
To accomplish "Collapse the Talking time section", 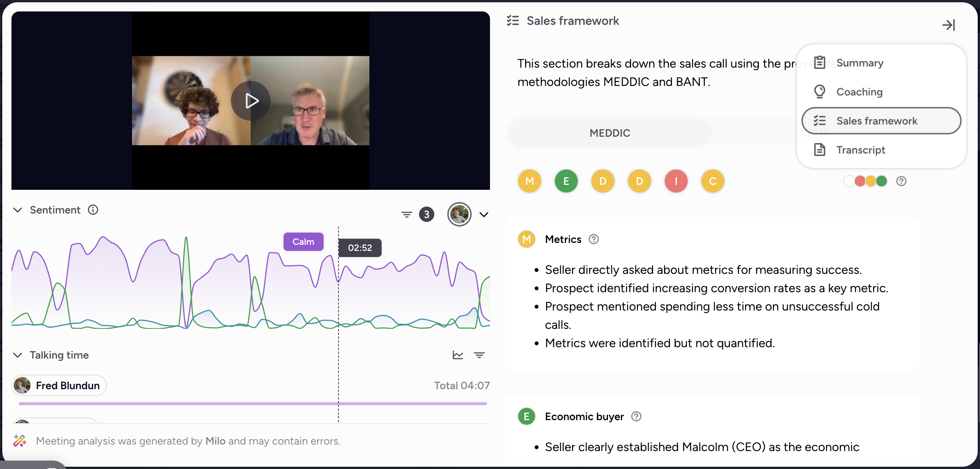I will [x=18, y=355].
